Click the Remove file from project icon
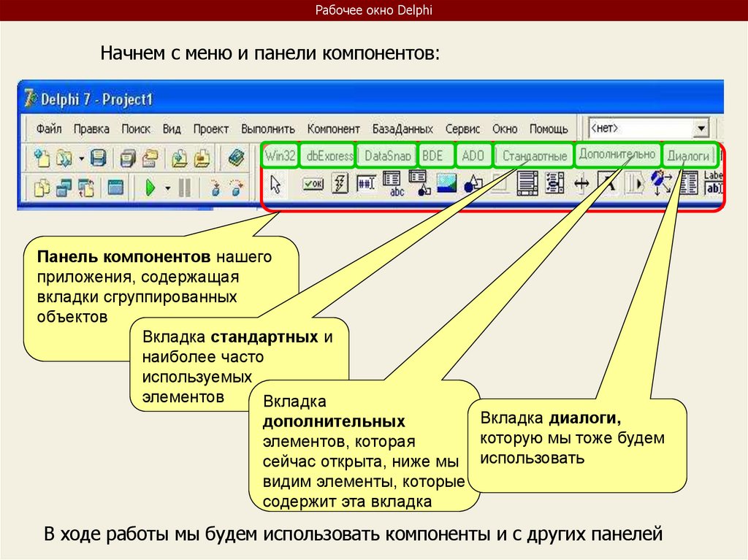Image resolution: width=748 pixels, height=560 pixels. pyautogui.click(x=202, y=158)
